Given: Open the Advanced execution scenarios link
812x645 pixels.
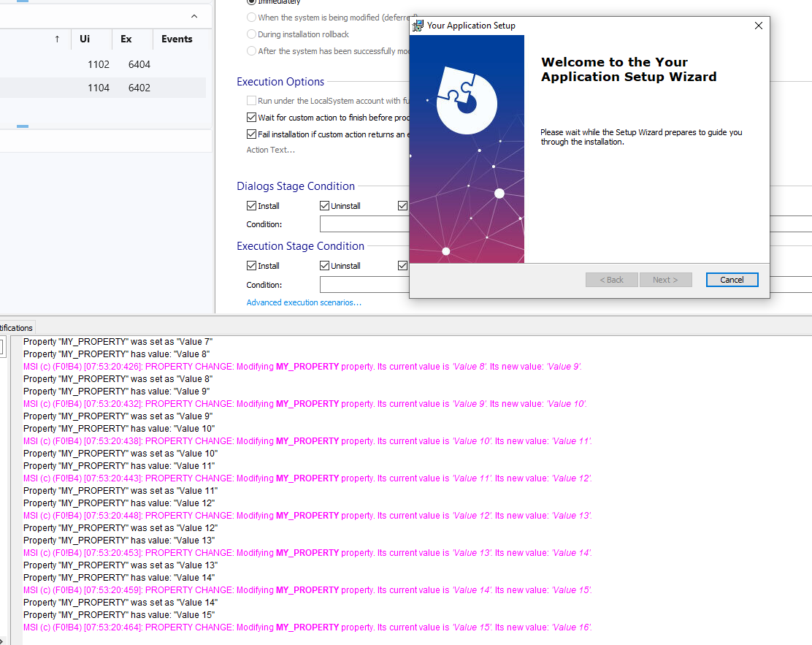Looking at the screenshot, I should pos(304,302).
